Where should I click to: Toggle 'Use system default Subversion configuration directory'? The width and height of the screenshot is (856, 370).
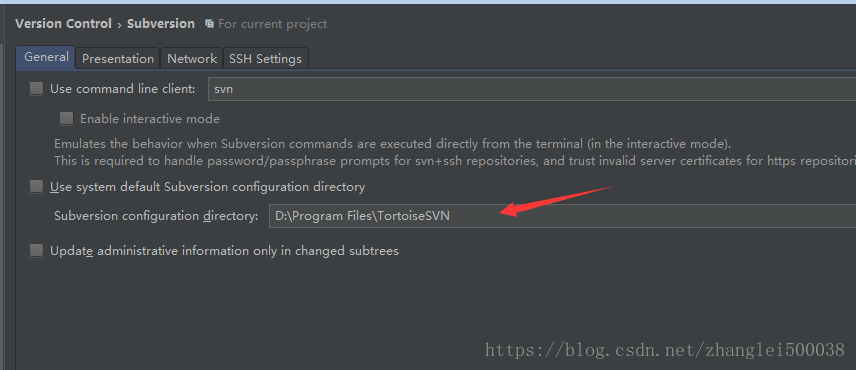[37, 187]
